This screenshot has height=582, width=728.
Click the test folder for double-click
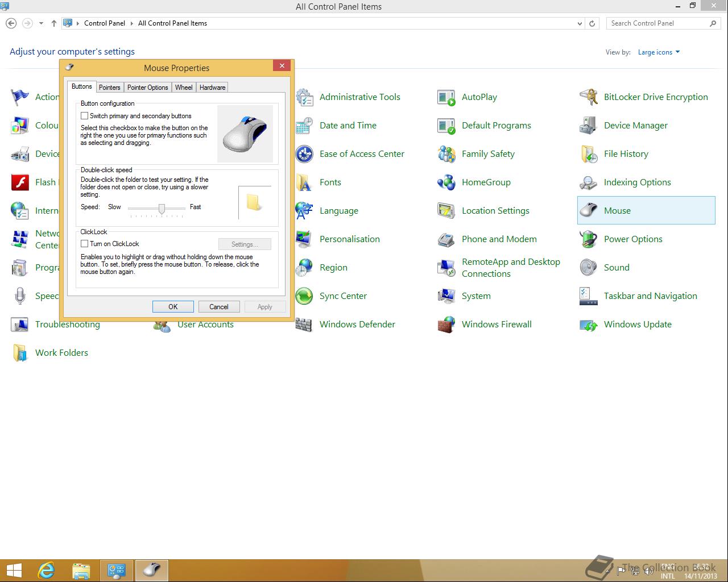(x=254, y=202)
